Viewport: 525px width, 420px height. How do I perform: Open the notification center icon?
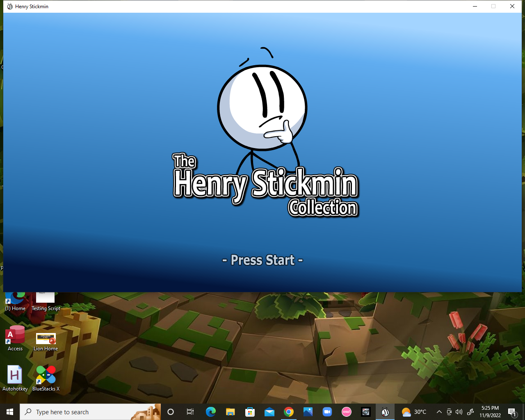tap(512, 412)
